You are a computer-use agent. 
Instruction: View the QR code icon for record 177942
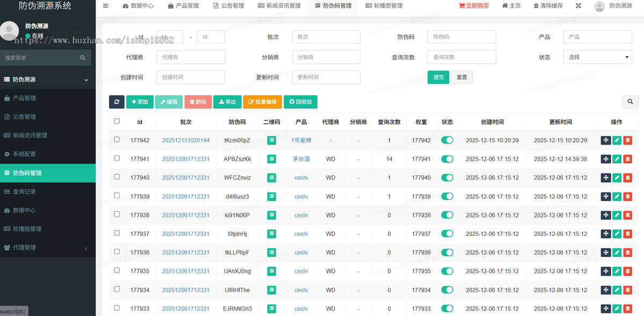pyautogui.click(x=271, y=140)
